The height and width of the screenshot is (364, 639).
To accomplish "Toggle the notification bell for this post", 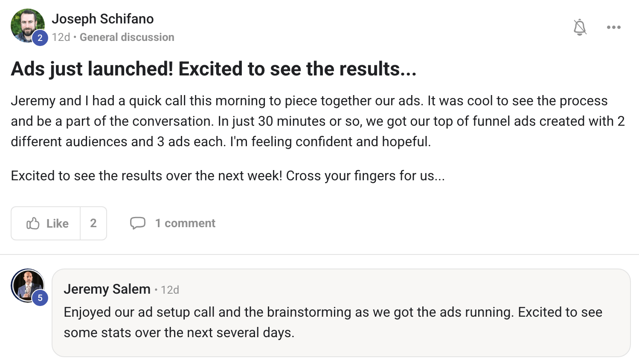I will pos(580,27).
